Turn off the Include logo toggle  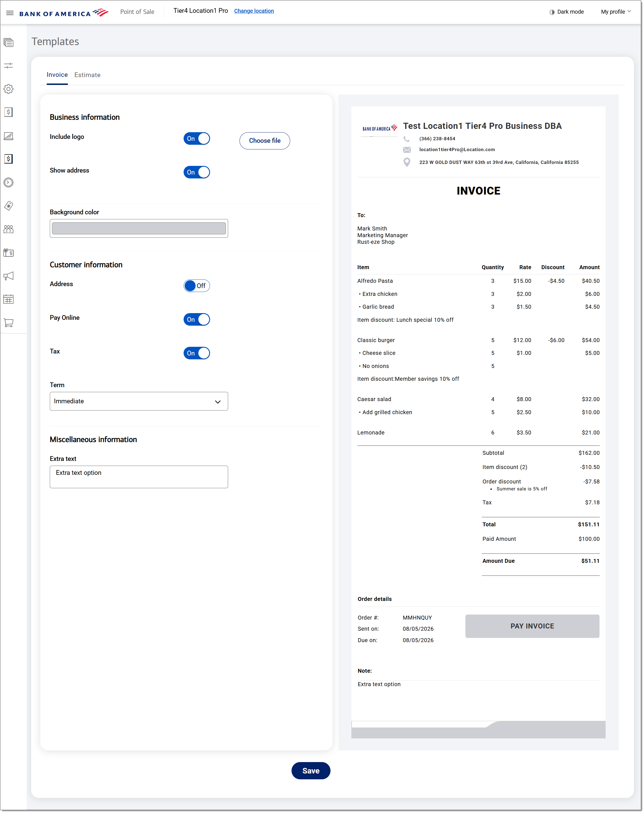click(197, 139)
